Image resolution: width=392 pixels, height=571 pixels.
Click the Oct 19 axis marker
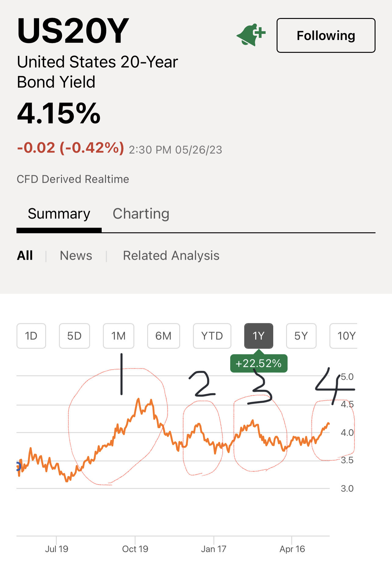click(x=135, y=549)
